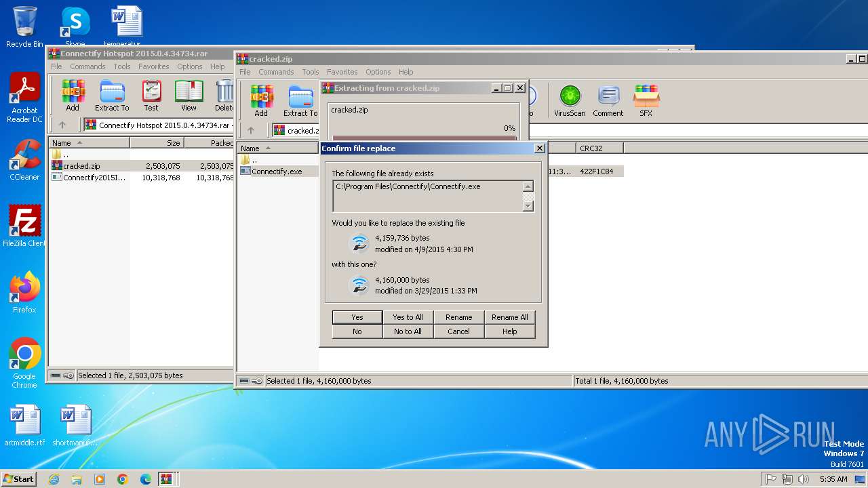The height and width of the screenshot is (488, 868).
Task: Click Extract To in Connectify rar window
Action: coord(112,96)
